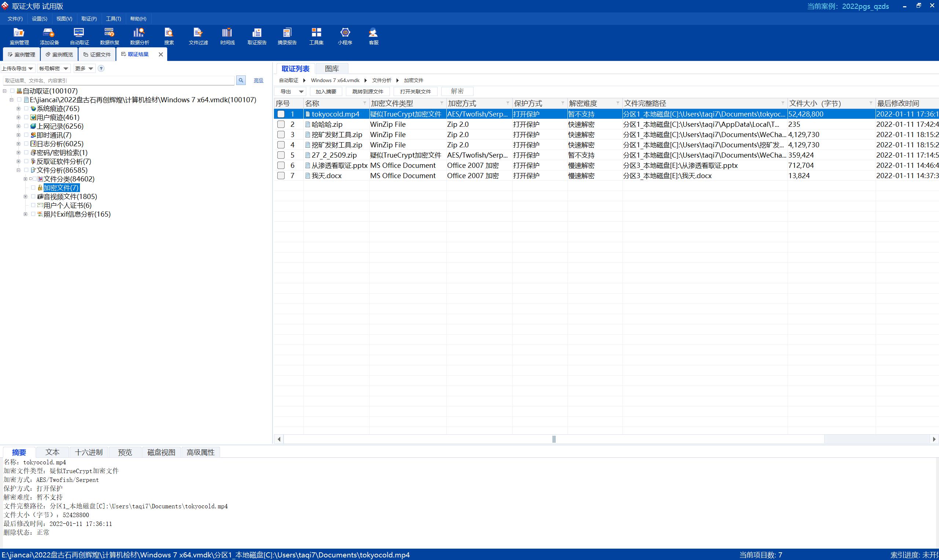Open the 帐号解密 dropdown
Screen dimensions: 939x560
tap(54, 68)
